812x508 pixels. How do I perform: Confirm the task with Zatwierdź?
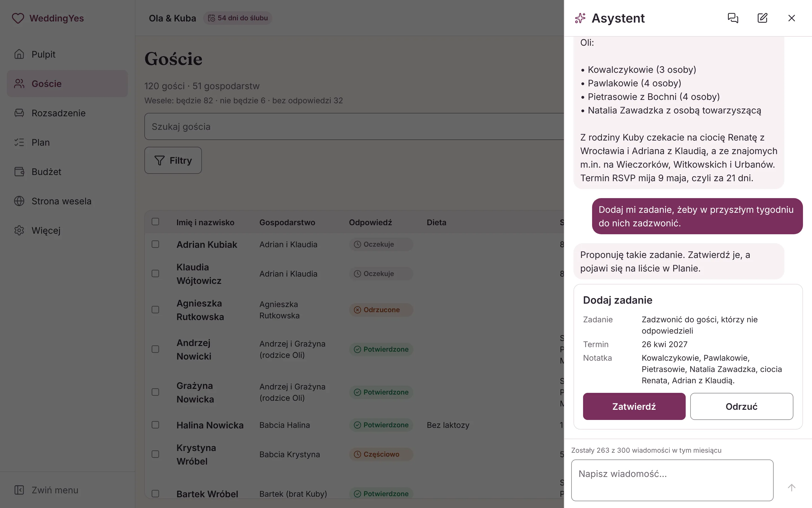click(x=634, y=406)
